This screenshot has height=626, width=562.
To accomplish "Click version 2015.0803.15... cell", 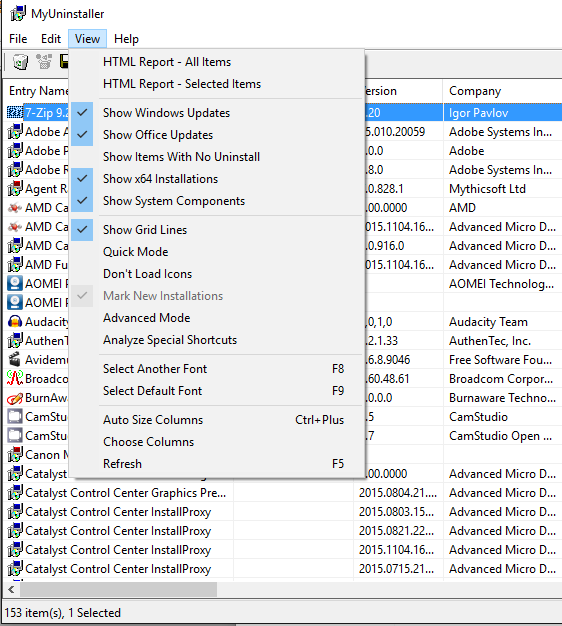I will (x=398, y=512).
